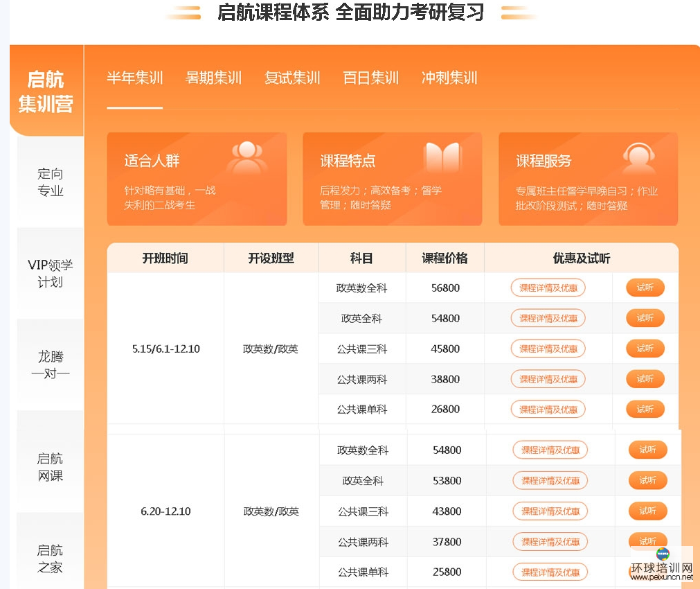Click the price 26800
The image size is (700, 589).
pyautogui.click(x=445, y=409)
